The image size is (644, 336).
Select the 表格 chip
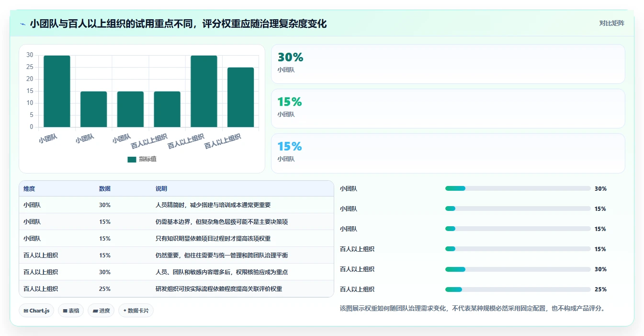71,311
